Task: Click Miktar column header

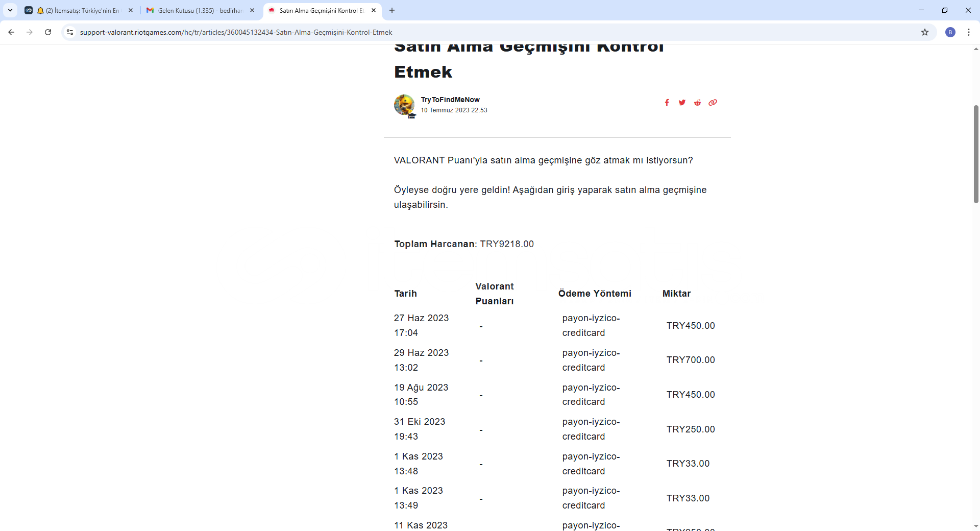Action: coord(676,294)
